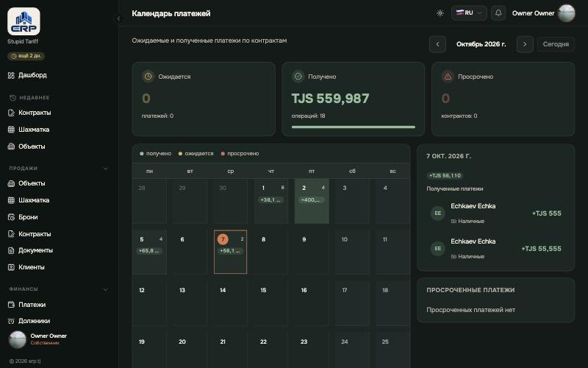Open the Echkaev Echka +TJS 55,555 payment
The width and height of the screenshot is (588, 368).
click(x=495, y=249)
